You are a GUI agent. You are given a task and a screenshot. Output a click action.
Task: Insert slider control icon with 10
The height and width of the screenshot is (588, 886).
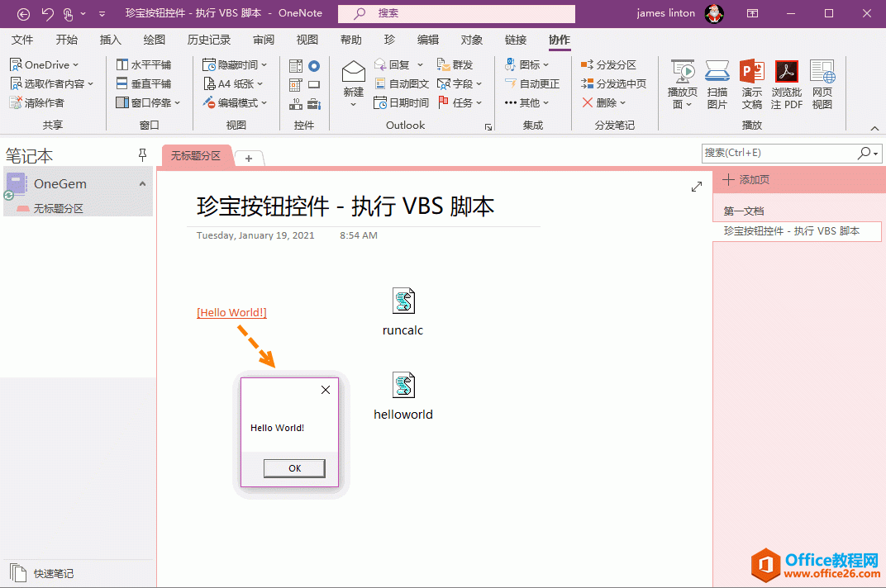[296, 103]
